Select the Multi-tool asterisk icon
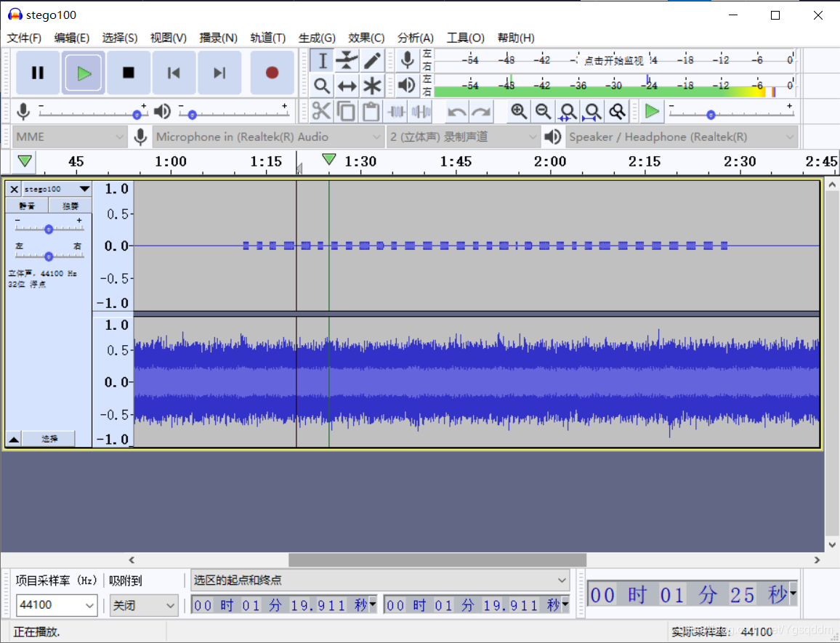840x643 pixels. (x=372, y=86)
